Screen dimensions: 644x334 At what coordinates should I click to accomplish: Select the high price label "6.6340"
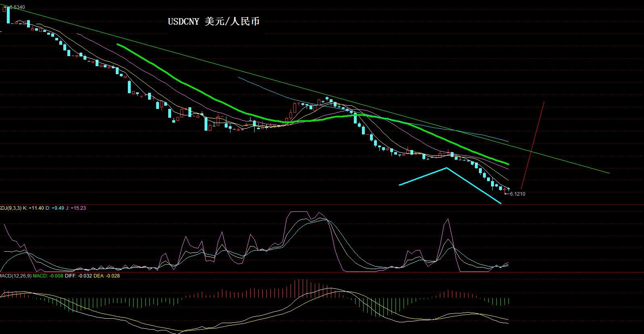click(x=17, y=7)
